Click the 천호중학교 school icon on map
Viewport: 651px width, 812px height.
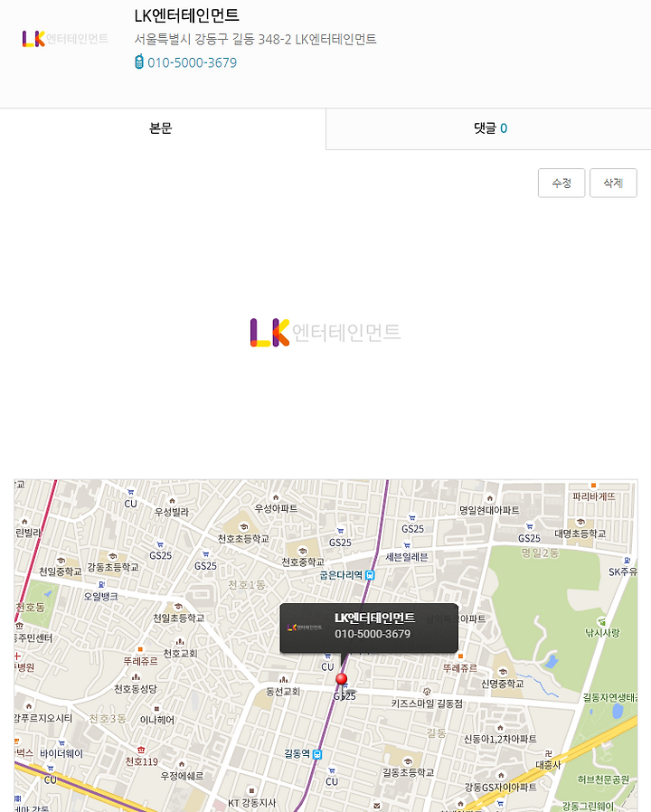point(303,551)
